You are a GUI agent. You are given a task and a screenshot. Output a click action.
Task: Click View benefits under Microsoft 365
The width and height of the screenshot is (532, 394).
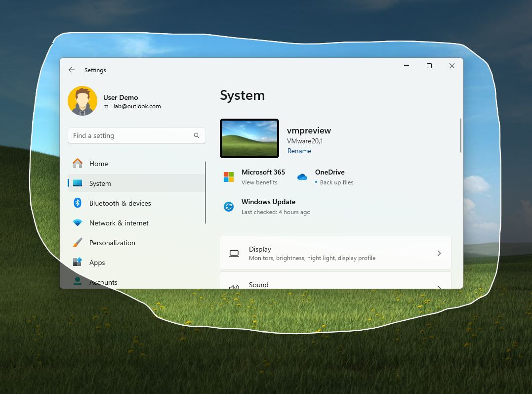pos(259,182)
